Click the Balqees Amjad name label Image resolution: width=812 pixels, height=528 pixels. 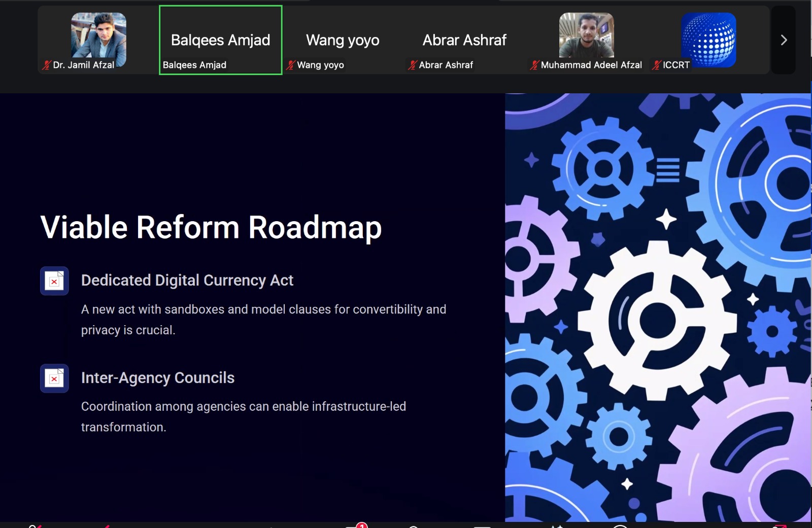(x=194, y=65)
